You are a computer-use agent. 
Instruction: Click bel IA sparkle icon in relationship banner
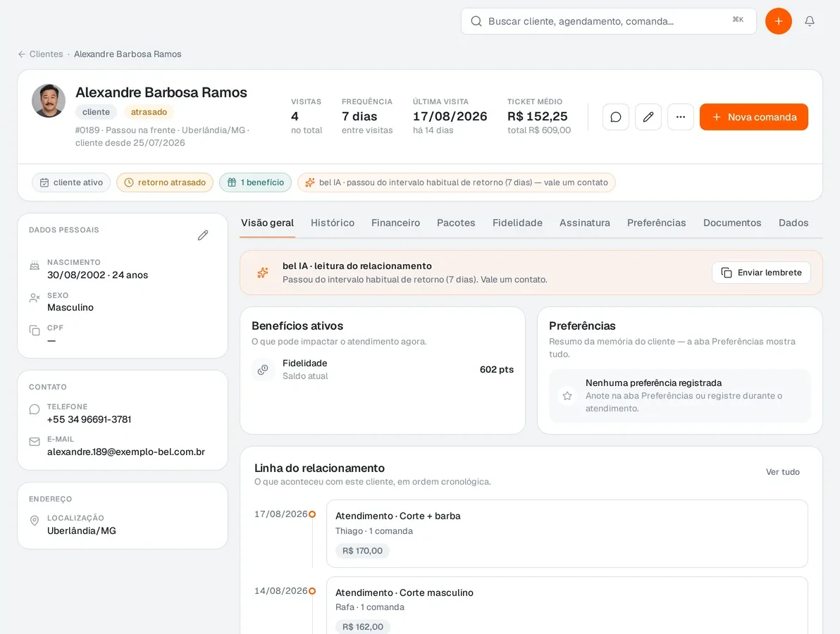(x=262, y=273)
